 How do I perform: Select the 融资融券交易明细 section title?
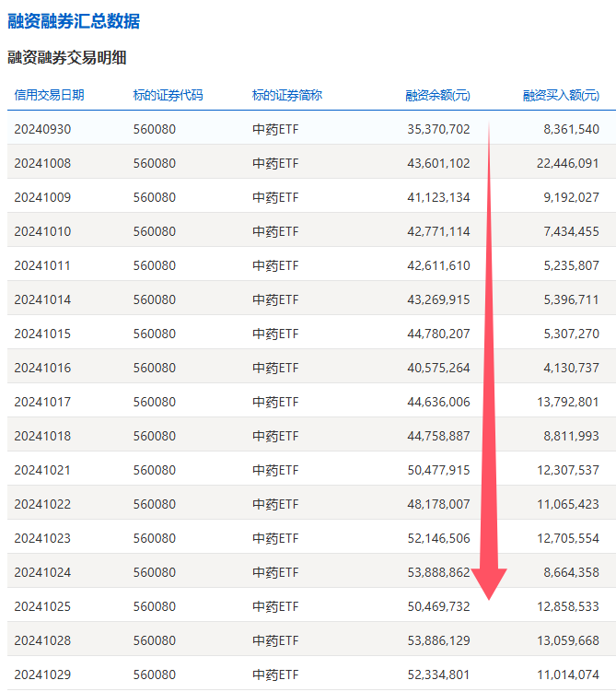point(67,57)
